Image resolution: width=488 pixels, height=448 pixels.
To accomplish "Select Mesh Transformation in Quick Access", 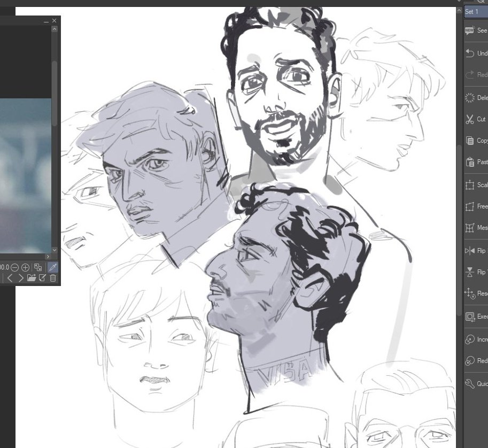I will [476, 228].
